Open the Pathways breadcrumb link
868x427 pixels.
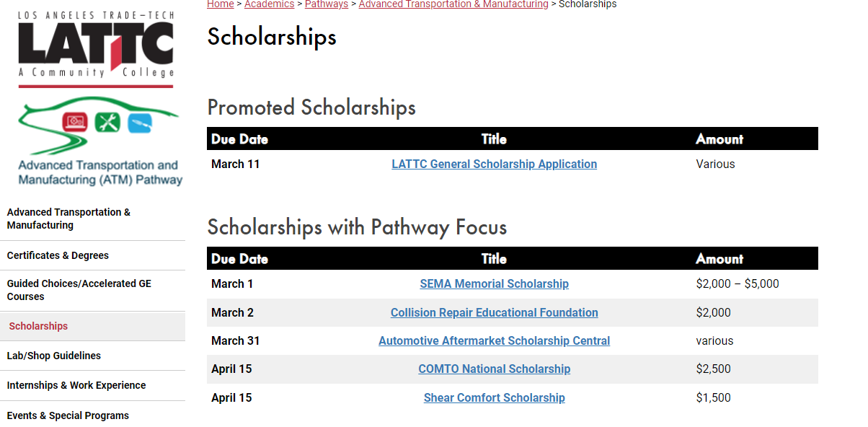point(327,4)
